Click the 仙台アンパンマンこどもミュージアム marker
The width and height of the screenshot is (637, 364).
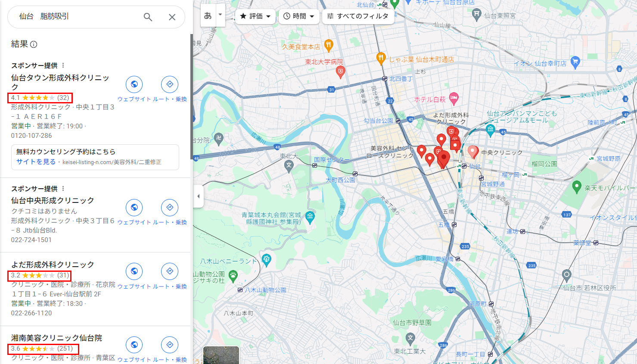[490, 130]
